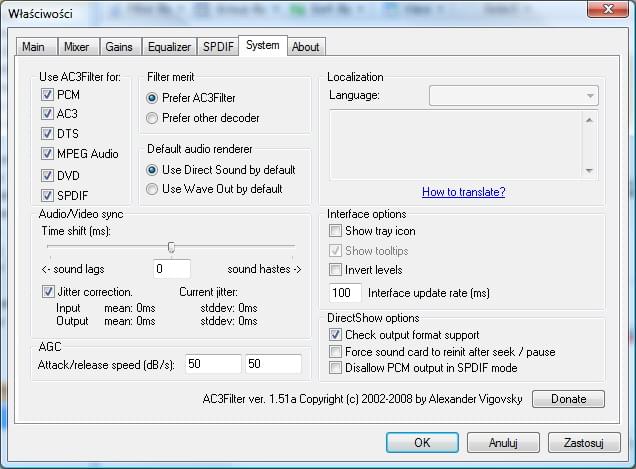Click the AGC attack speed field
This screenshot has height=469, width=636.
click(x=213, y=364)
